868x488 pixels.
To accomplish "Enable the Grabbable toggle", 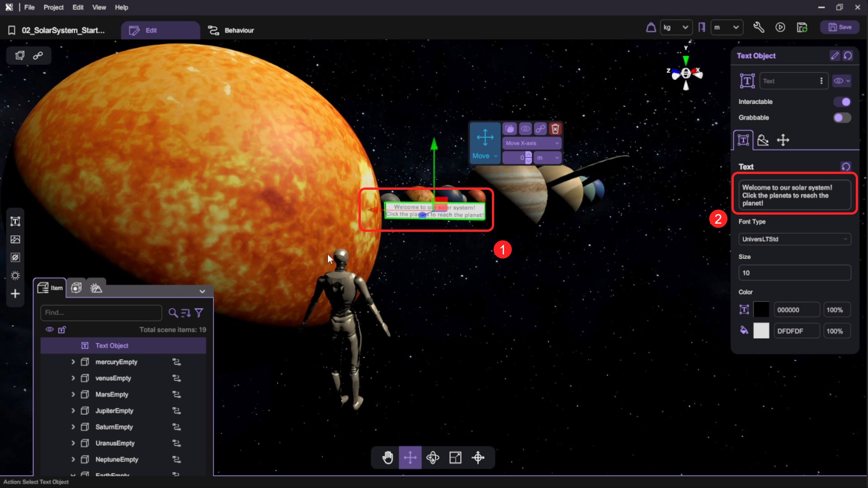I will (x=842, y=118).
